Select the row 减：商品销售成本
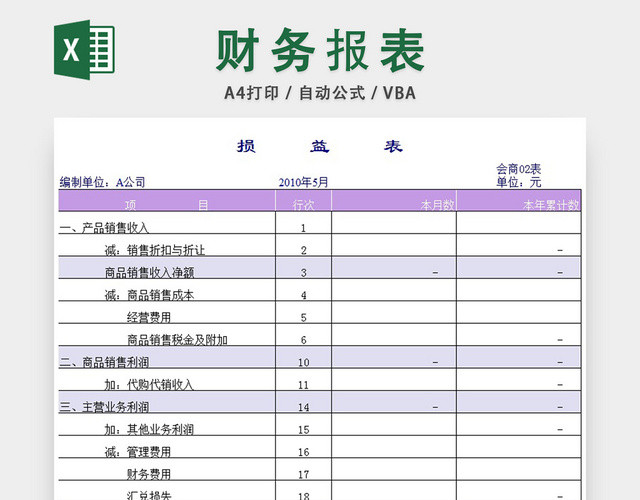 [x=320, y=290]
